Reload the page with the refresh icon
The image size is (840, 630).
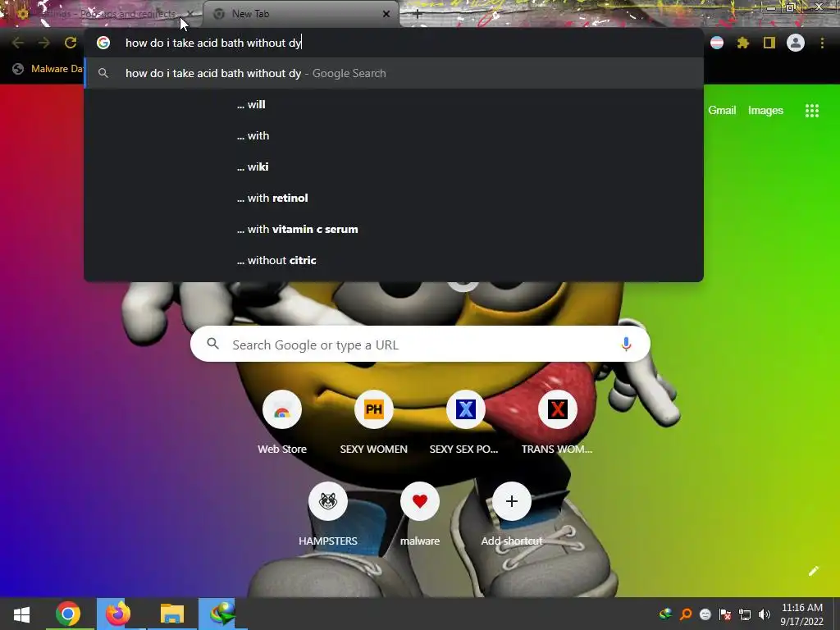pyautogui.click(x=71, y=43)
